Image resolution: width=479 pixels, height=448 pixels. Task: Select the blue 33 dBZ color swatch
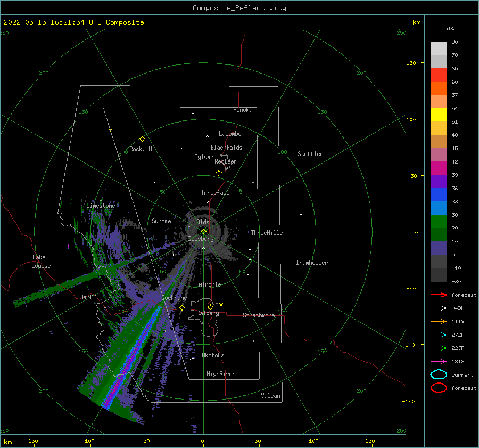[x=439, y=194]
